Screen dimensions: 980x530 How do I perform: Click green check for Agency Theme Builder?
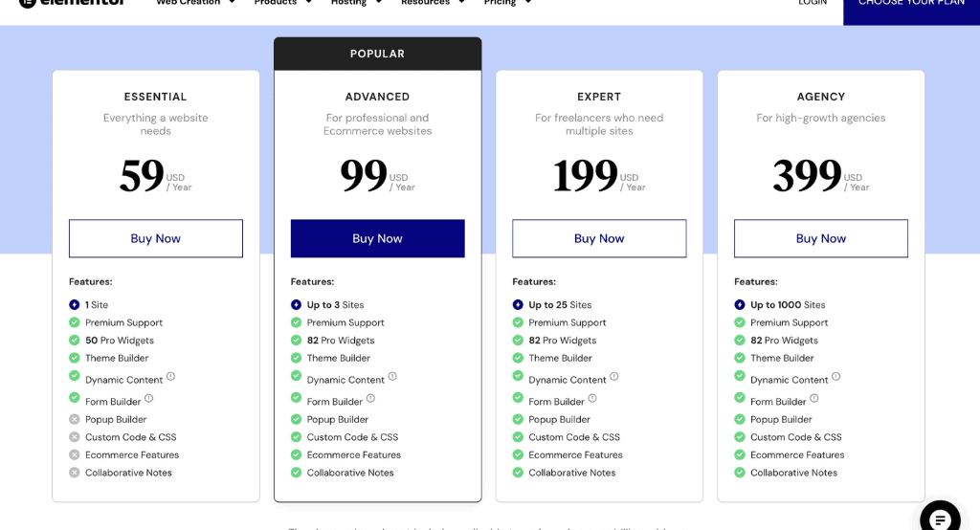[740, 358]
